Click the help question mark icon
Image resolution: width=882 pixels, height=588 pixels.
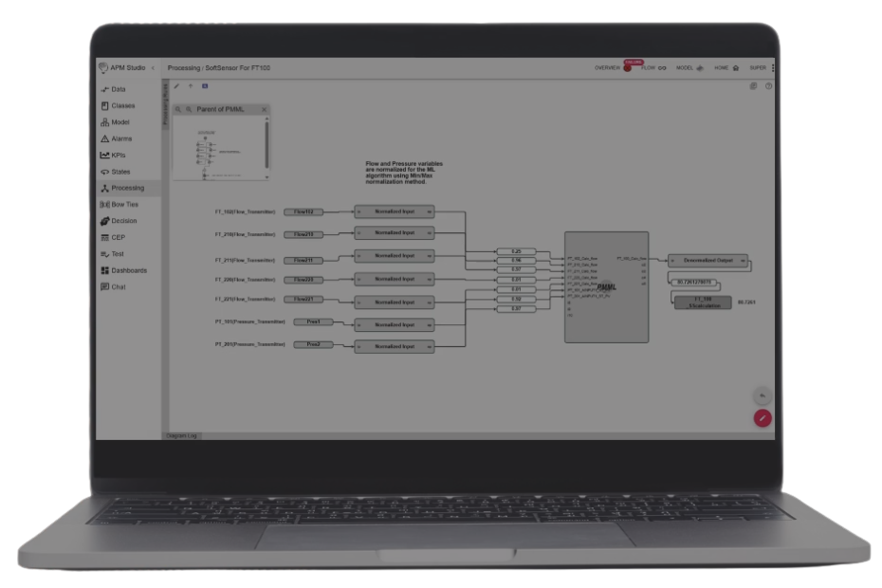(x=768, y=85)
